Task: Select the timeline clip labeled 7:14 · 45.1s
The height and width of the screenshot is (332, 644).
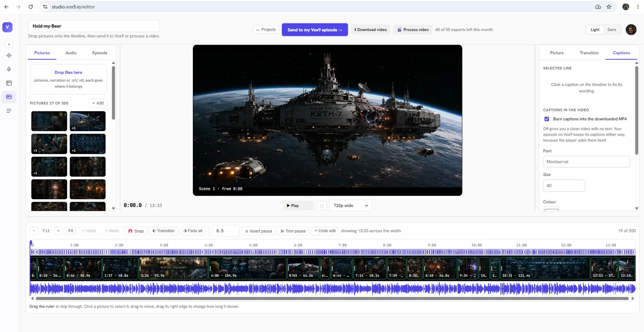Action: point(370,268)
